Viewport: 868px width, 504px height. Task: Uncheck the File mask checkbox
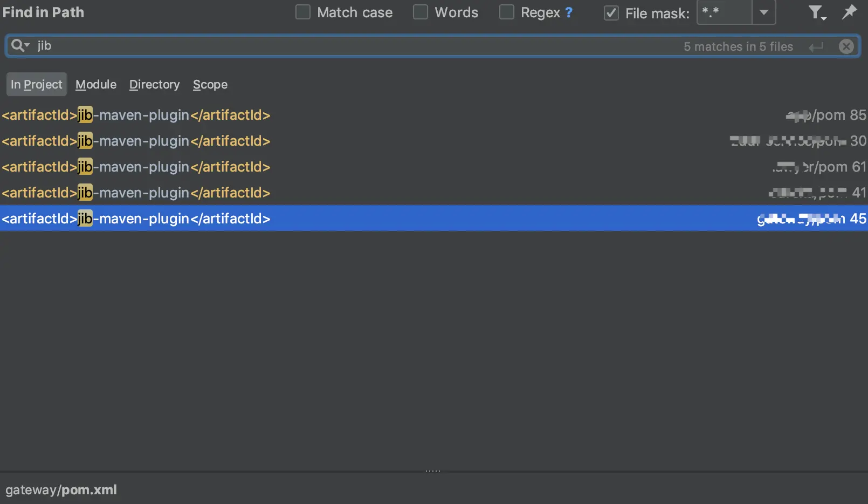611,13
